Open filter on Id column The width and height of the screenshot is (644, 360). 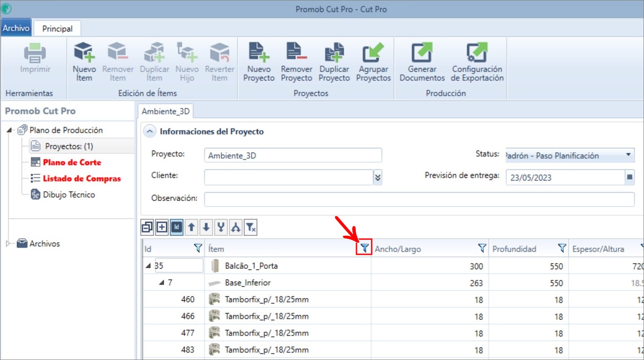pos(198,248)
